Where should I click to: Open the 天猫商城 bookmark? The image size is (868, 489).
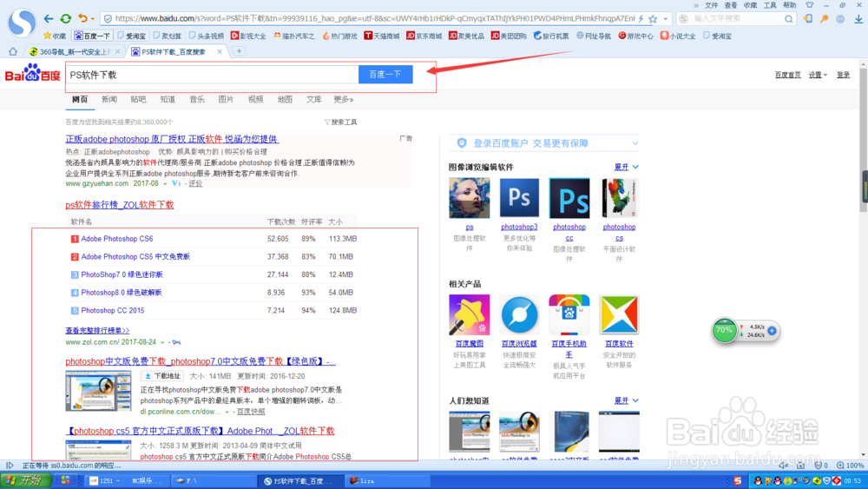tap(381, 36)
